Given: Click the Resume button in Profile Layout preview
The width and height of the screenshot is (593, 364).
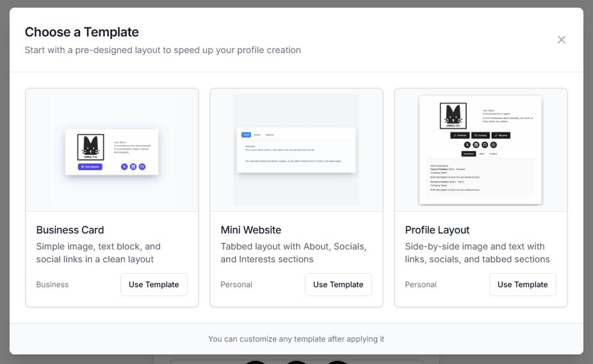Looking at the screenshot, I should point(501,136).
